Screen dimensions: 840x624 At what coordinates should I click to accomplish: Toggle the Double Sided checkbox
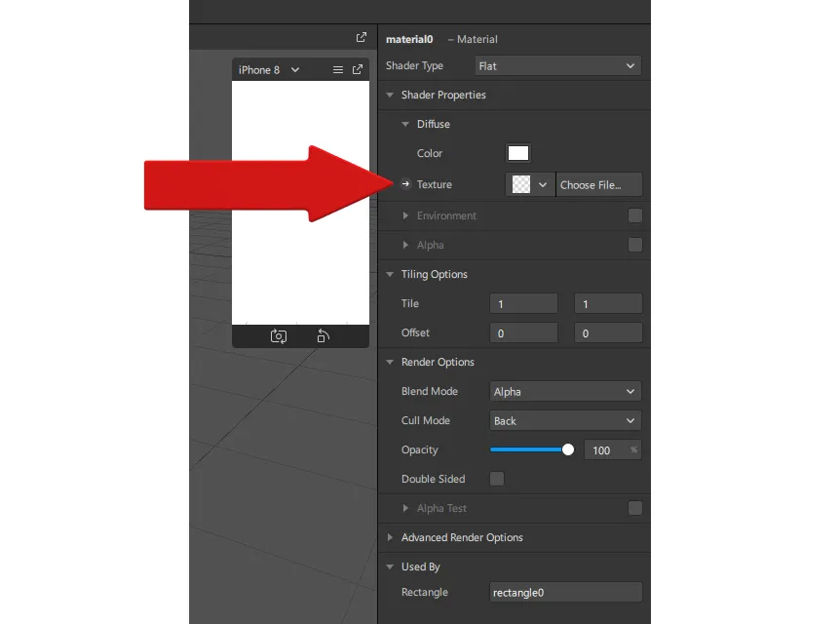(x=497, y=479)
